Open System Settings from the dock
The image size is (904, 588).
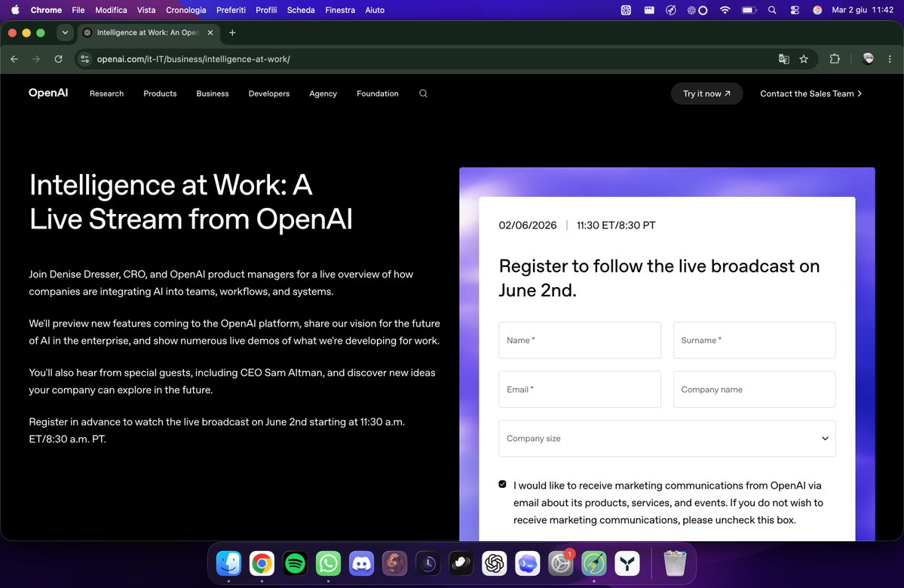560,563
